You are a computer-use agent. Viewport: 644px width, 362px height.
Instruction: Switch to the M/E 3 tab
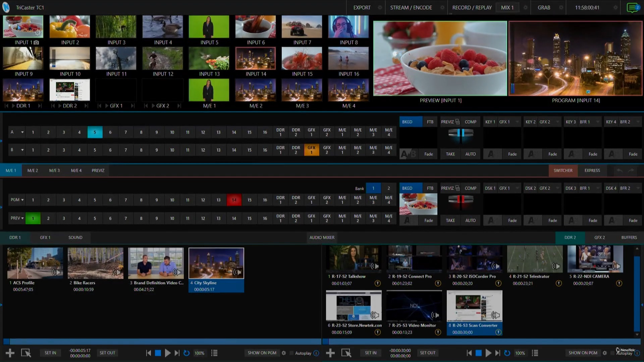click(54, 171)
